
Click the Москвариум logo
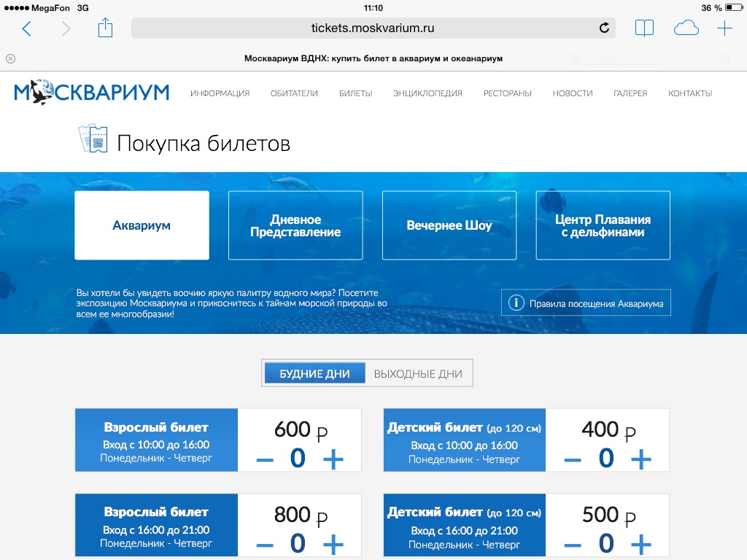click(x=91, y=93)
